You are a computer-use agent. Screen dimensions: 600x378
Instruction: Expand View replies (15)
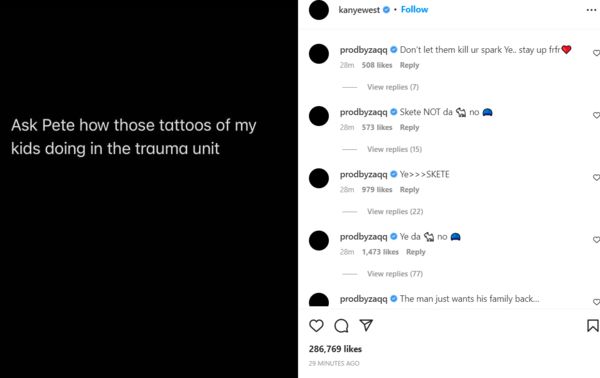tap(395, 149)
